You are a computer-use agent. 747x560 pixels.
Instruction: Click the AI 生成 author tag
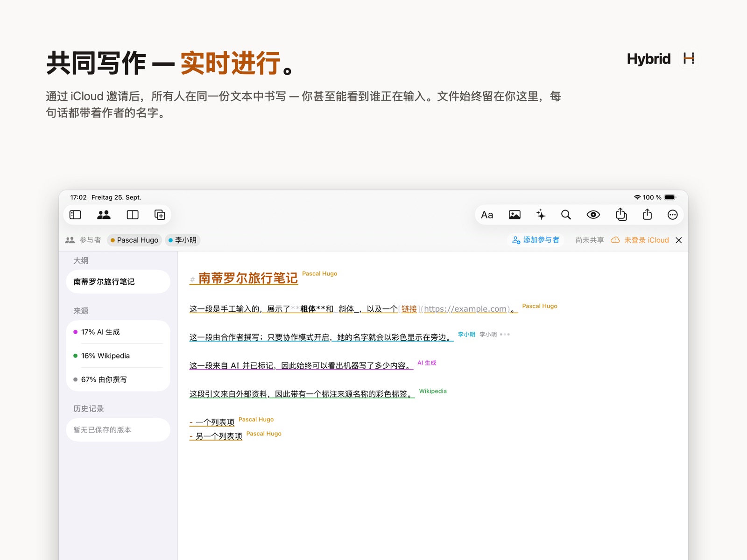coord(427,363)
